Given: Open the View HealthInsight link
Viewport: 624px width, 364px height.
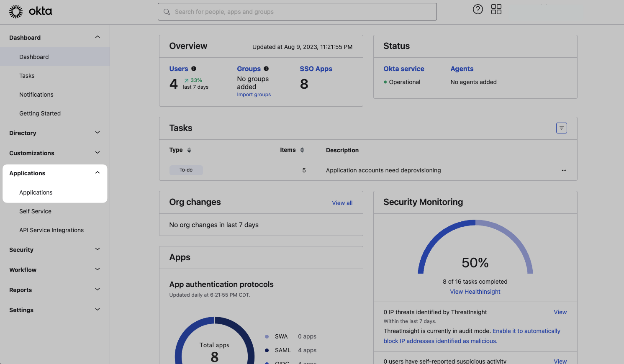Looking at the screenshot, I should click(475, 292).
